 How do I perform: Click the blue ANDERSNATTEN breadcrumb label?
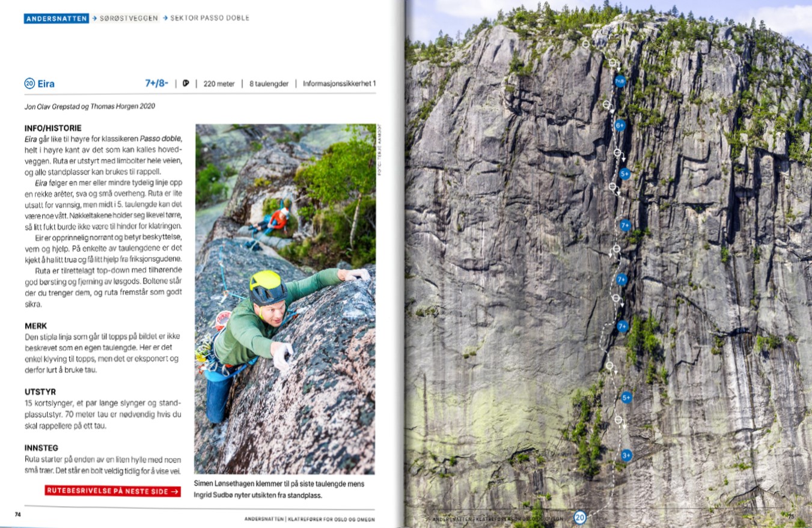pyautogui.click(x=57, y=18)
